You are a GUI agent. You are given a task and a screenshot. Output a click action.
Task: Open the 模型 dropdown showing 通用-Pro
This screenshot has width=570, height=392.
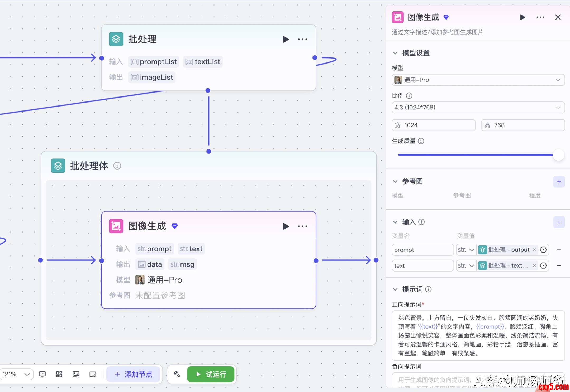[x=478, y=80]
